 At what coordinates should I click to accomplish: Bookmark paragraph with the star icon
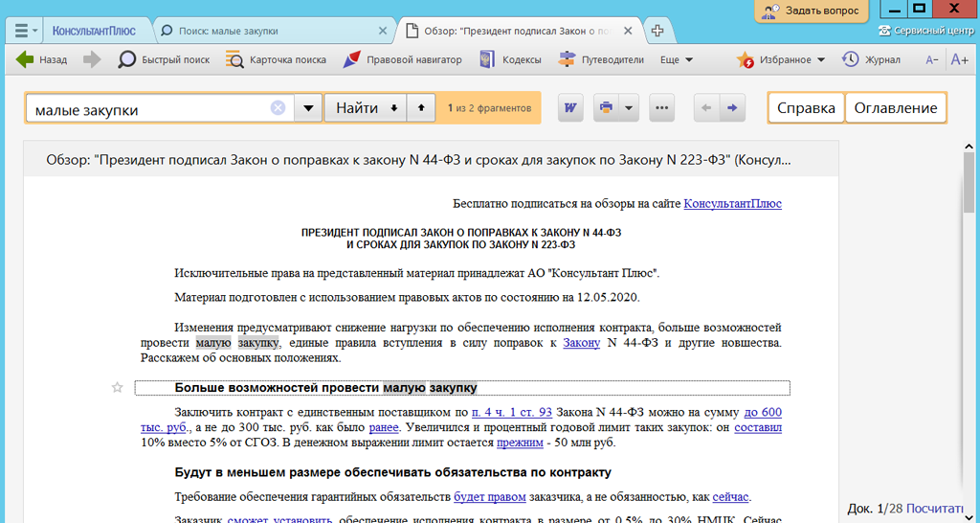(118, 388)
